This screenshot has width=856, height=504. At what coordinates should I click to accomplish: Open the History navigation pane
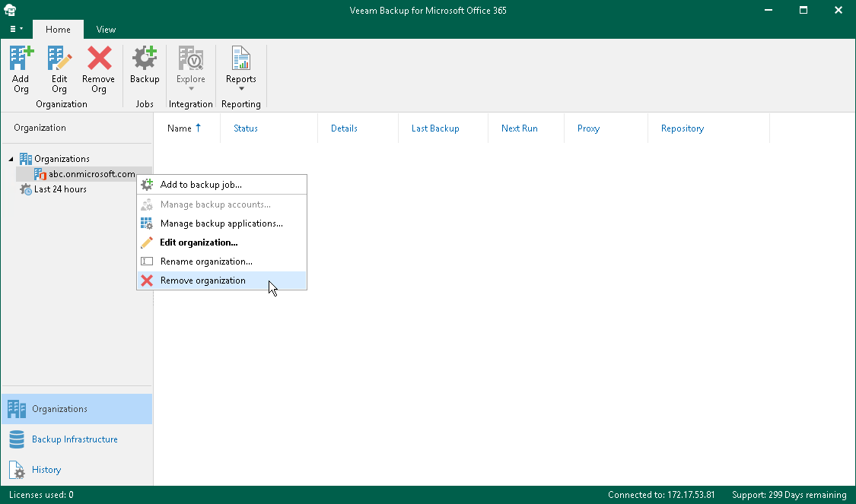(76, 470)
